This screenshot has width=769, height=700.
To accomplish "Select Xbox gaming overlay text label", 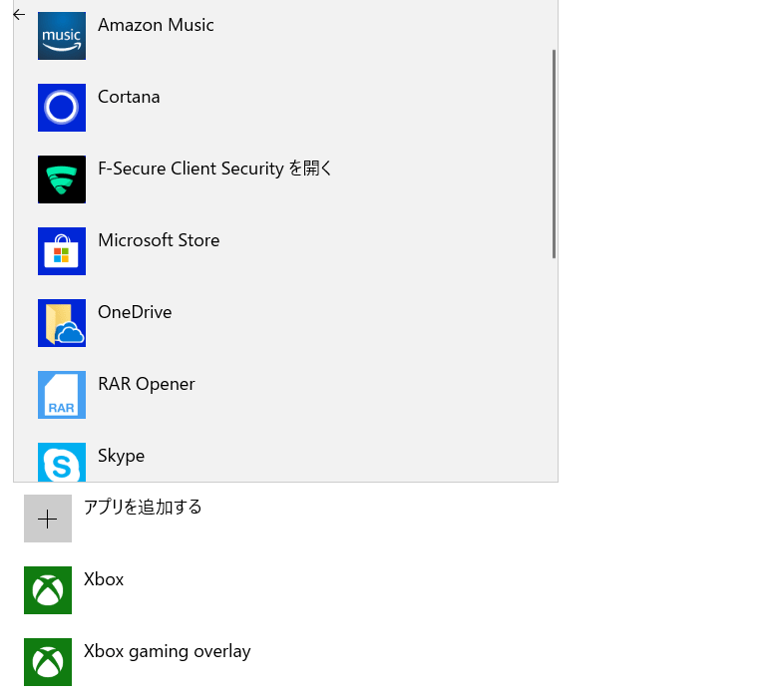I will 168,652.
